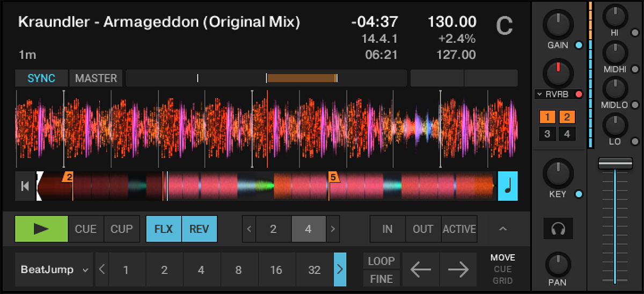Click the channel volume fader handle
This screenshot has height=294, width=644.
(615, 163)
